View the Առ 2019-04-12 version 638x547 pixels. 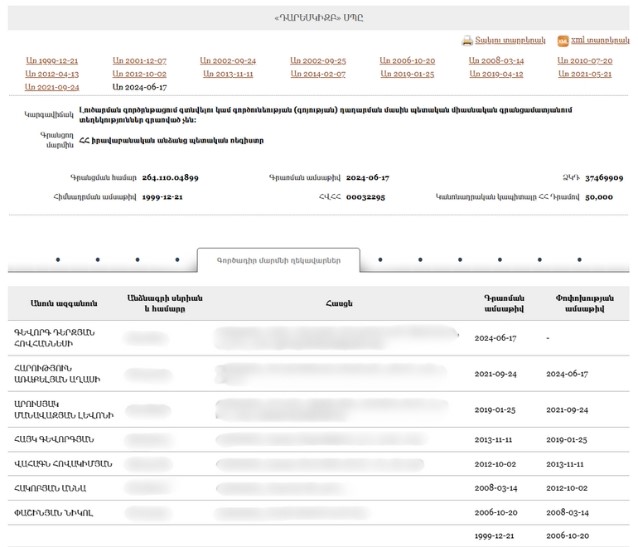(x=496, y=74)
